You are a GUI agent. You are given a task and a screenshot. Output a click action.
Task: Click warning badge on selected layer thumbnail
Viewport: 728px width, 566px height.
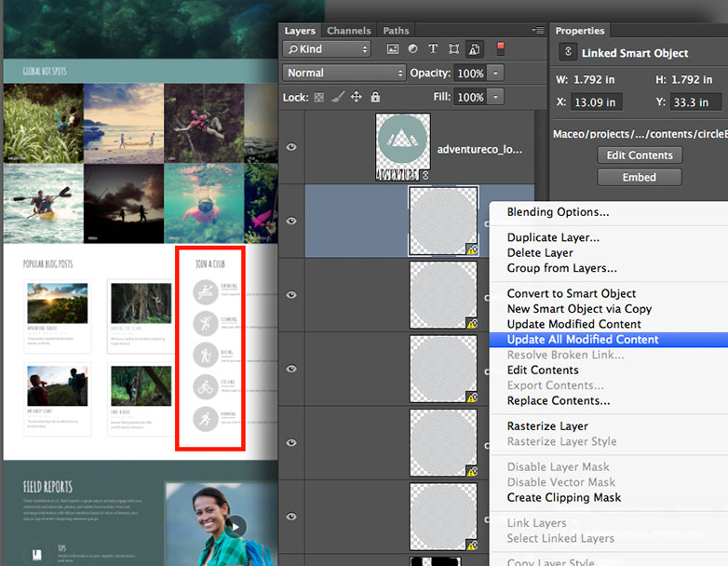pos(472,249)
